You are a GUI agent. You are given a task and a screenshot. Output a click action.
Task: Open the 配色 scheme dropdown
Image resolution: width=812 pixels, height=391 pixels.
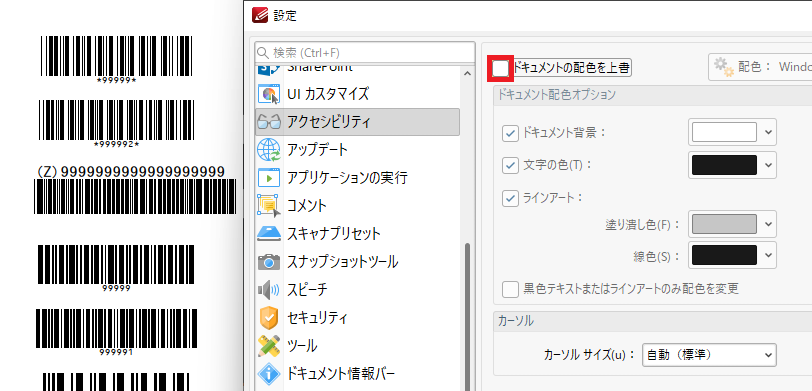[760, 67]
